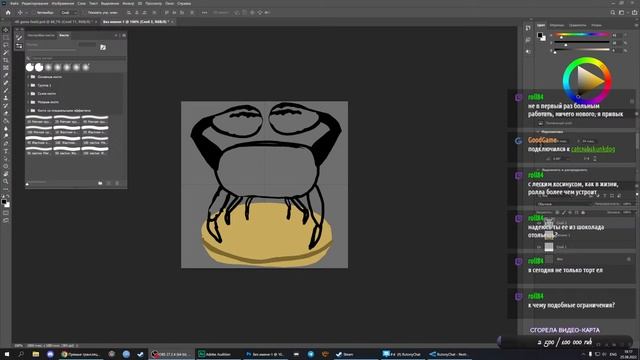
Task: Open the Слой auto-select dropdown
Action: coord(68,13)
